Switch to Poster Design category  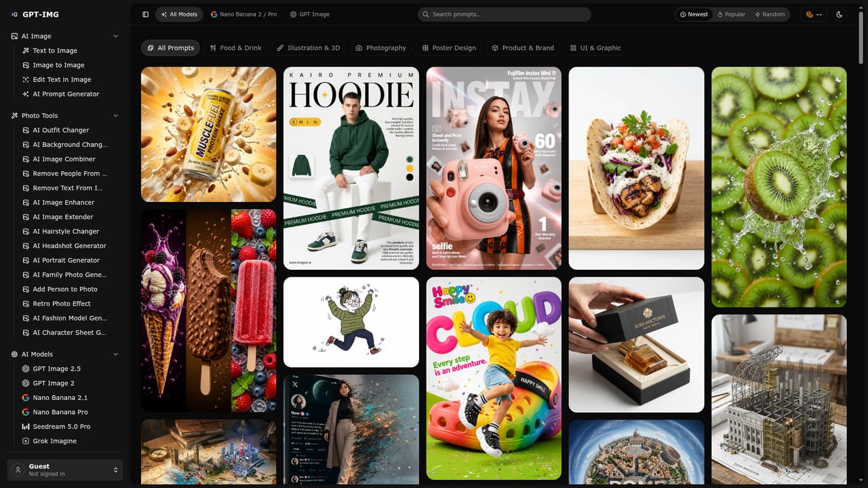coord(448,47)
